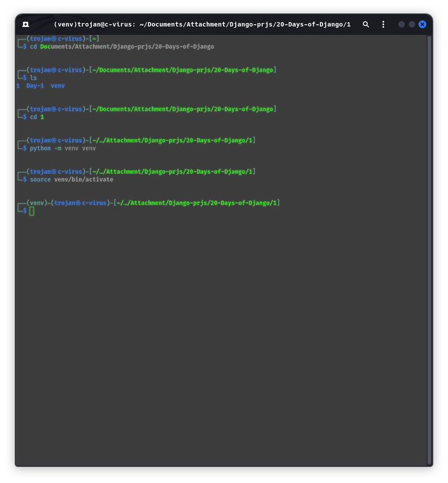Click the home "~" bracket in first prompt
Viewport: 448px width, 483px height.
94,39
